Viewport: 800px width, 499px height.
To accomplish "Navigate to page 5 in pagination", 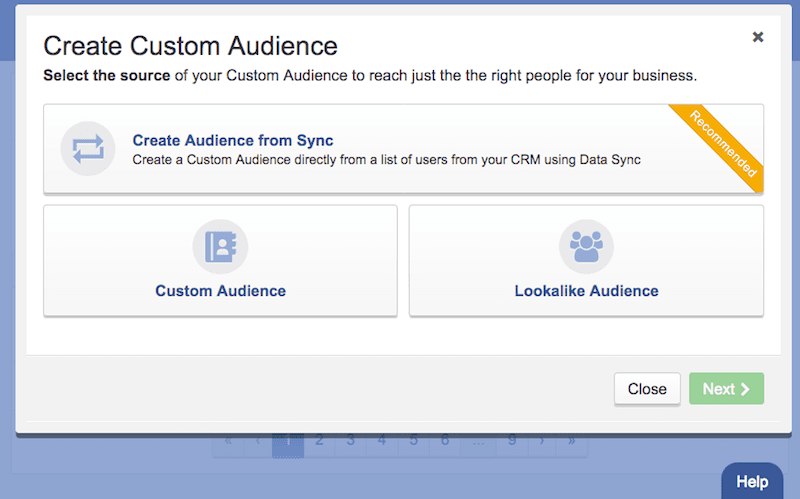I will tap(413, 440).
